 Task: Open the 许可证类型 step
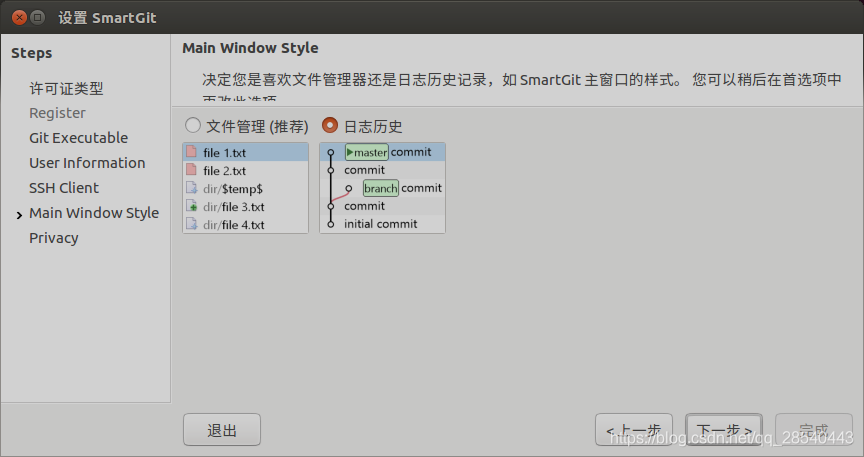point(66,88)
